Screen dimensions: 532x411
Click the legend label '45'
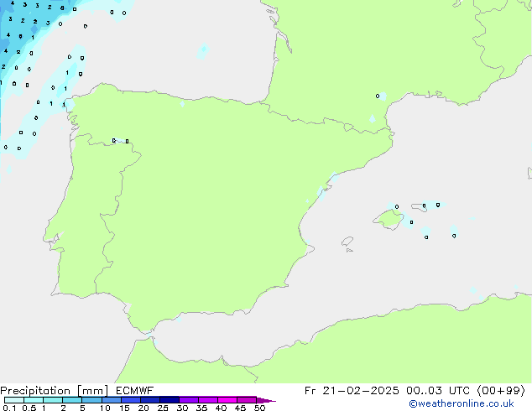point(240,408)
